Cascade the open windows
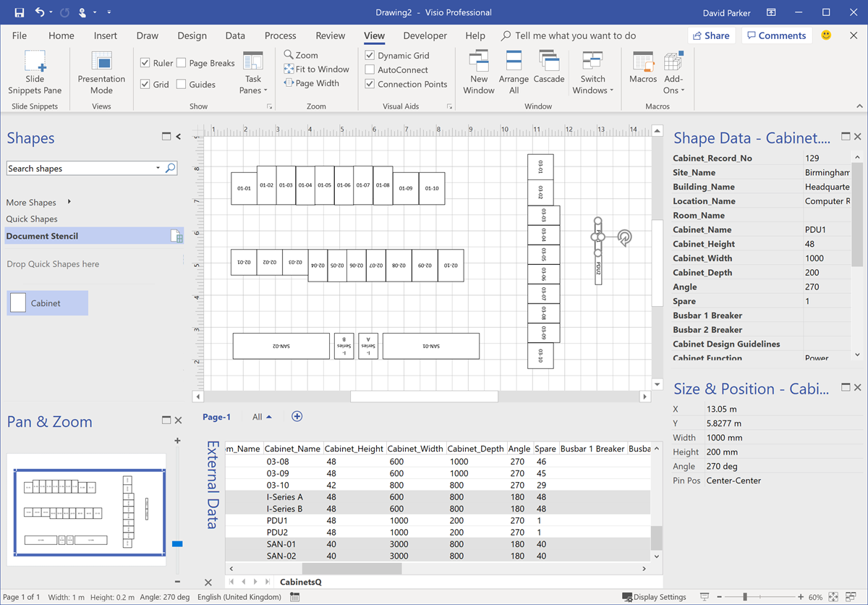 pos(549,70)
